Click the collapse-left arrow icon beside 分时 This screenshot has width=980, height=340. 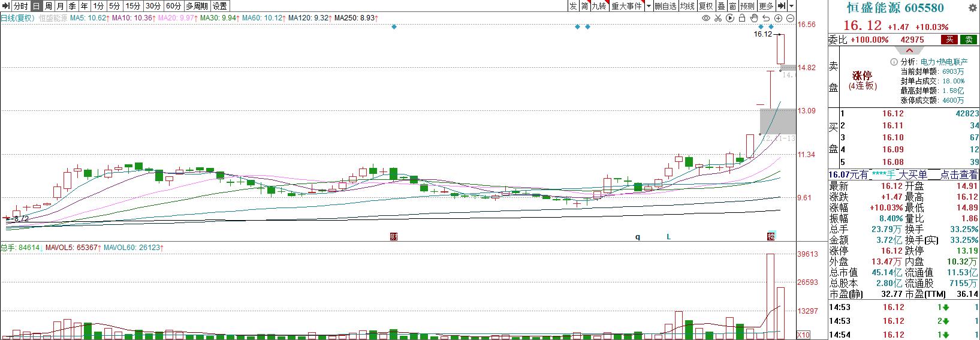coord(6,6)
